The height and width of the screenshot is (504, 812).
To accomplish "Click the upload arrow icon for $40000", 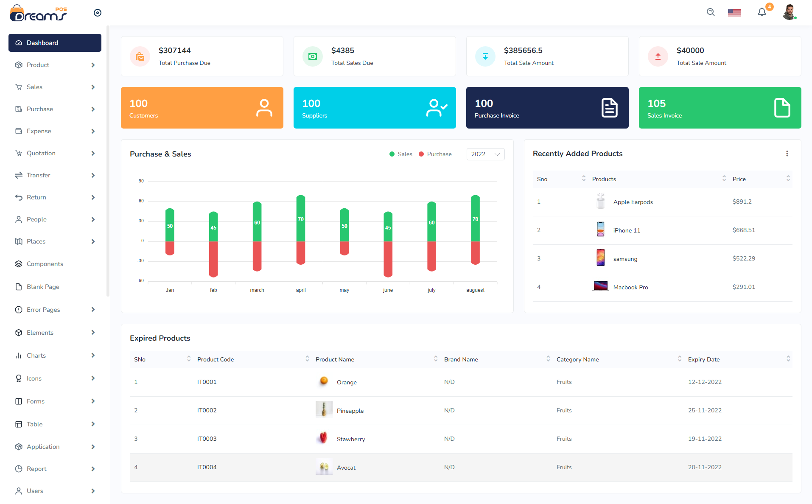I will 658,56.
